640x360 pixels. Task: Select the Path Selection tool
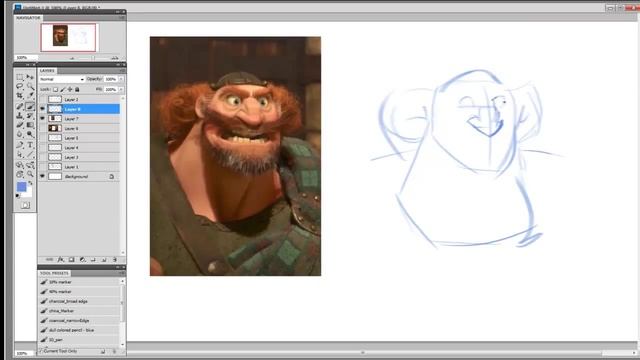pos(20,155)
